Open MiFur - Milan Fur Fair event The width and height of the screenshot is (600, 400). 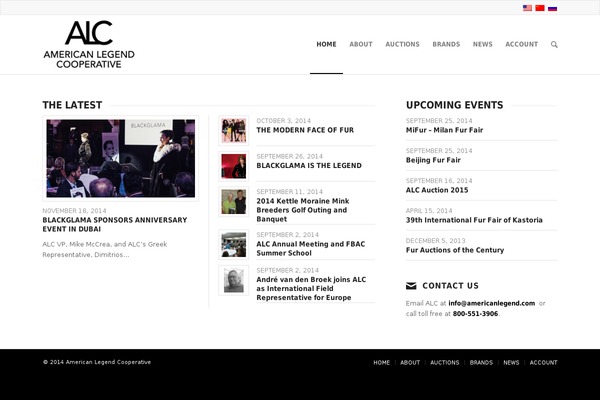(x=444, y=130)
